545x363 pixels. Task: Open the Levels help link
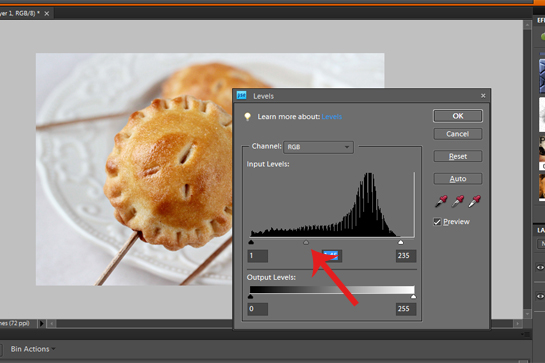tap(332, 117)
